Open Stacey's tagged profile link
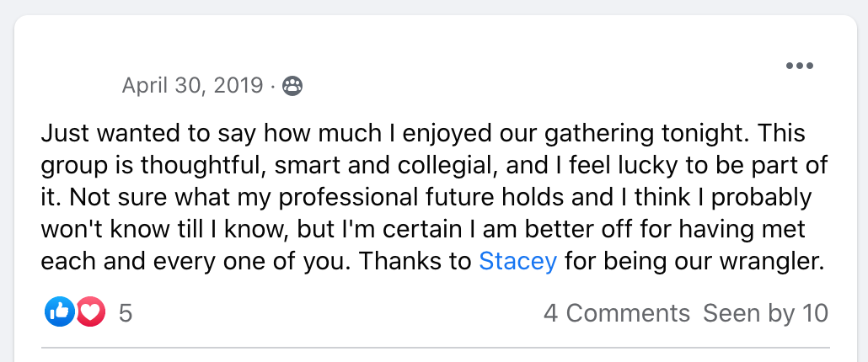Image resolution: width=868 pixels, height=362 pixels. [517, 261]
